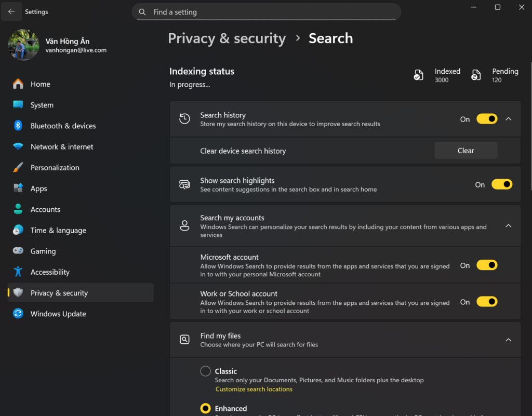This screenshot has width=532, height=416.
Task: Select the Classic file search option
Action: pos(206,371)
